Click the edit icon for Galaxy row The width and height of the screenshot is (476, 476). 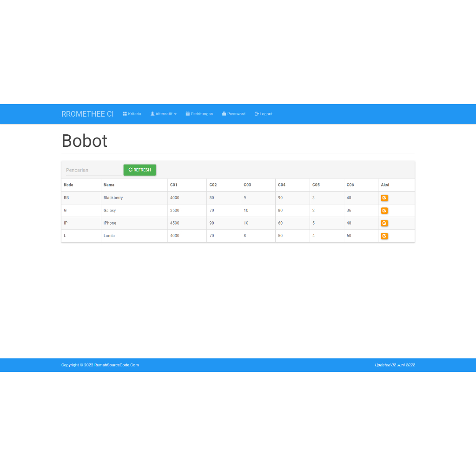tap(384, 211)
